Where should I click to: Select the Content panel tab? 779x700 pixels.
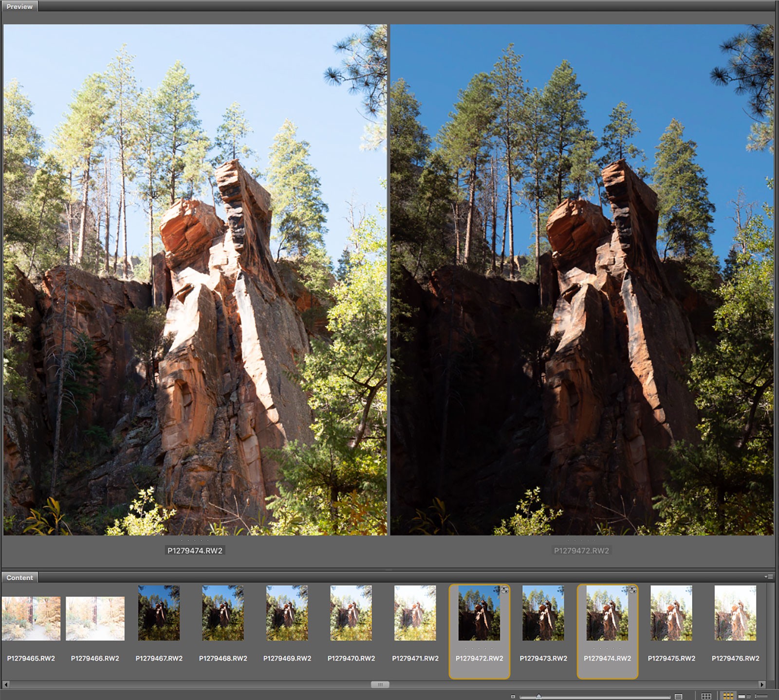tap(19, 577)
